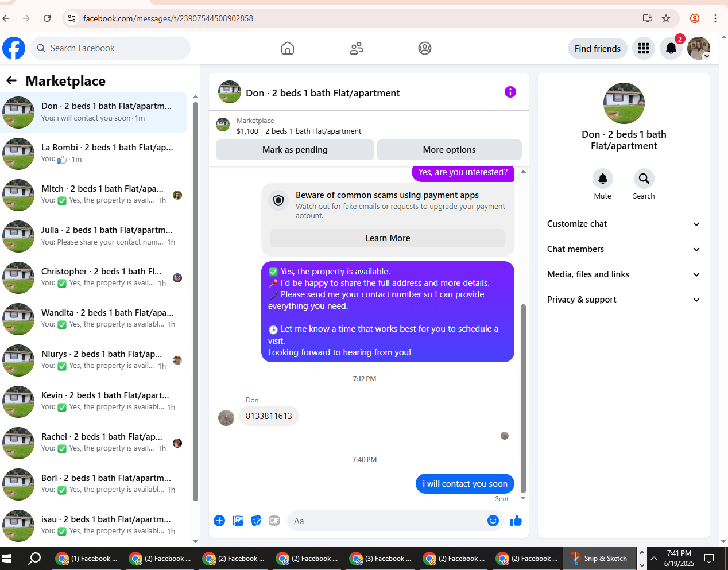Image resolution: width=728 pixels, height=570 pixels.
Task: Attach a photo using the image icon
Action: [x=238, y=521]
